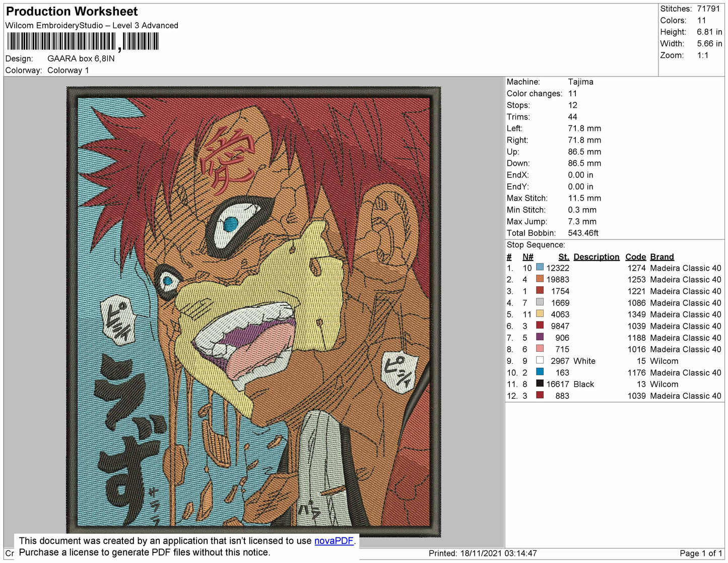The width and height of the screenshot is (728, 563).
Task: Click the Code column header
Action: (635, 257)
